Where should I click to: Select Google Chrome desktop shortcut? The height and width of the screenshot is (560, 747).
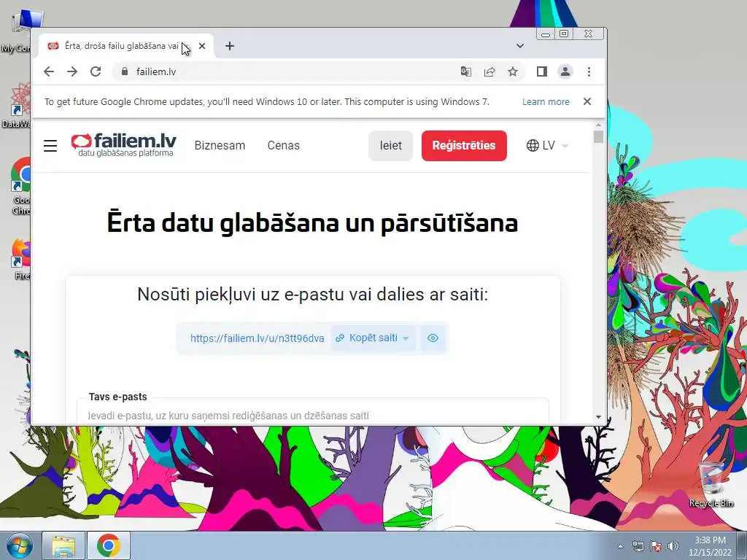coord(21,187)
